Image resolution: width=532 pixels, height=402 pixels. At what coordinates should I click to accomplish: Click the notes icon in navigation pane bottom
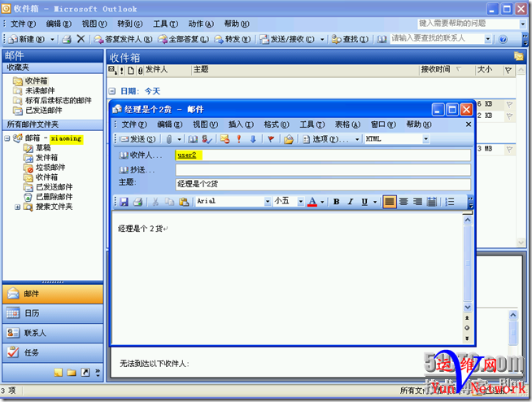[x=59, y=373]
